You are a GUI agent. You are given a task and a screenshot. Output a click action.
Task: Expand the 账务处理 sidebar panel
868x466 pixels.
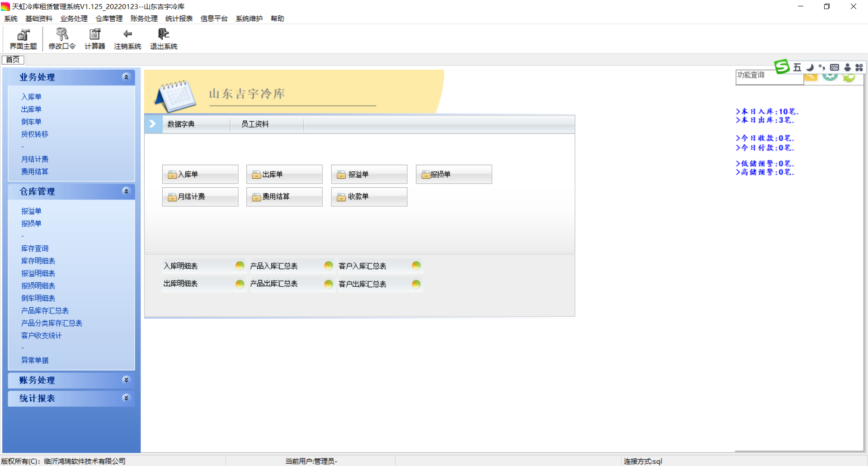point(126,380)
